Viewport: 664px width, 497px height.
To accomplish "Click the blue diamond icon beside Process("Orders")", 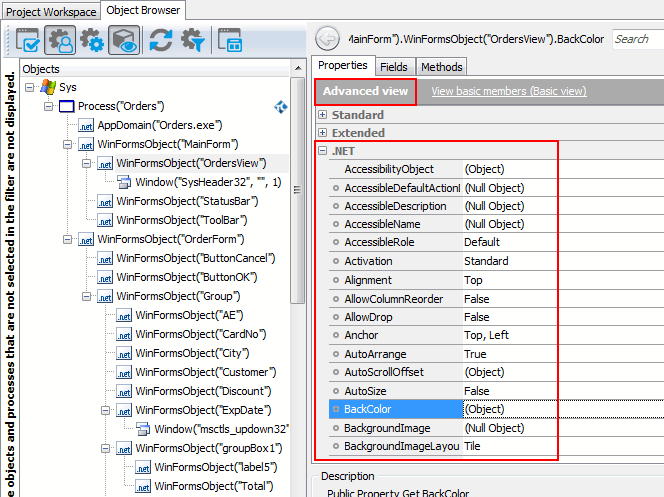I will (282, 106).
